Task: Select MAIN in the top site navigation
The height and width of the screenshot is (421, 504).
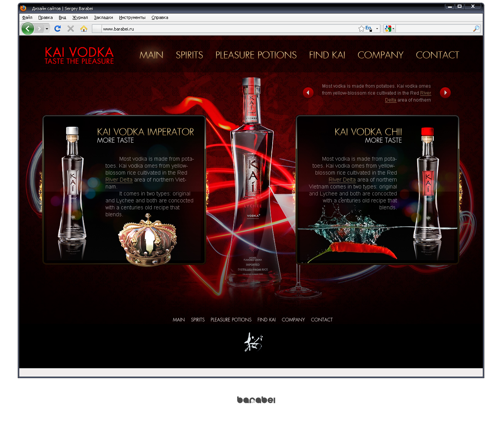Action: (x=151, y=55)
